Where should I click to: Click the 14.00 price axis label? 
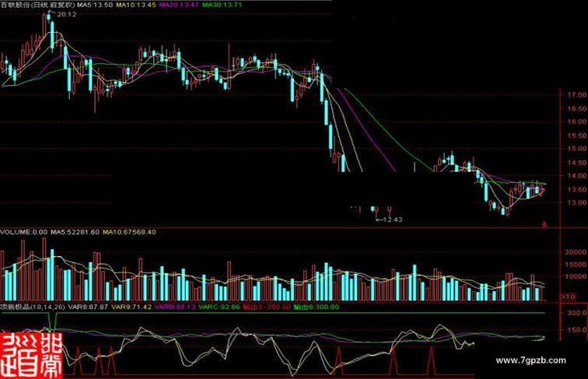coord(577,176)
